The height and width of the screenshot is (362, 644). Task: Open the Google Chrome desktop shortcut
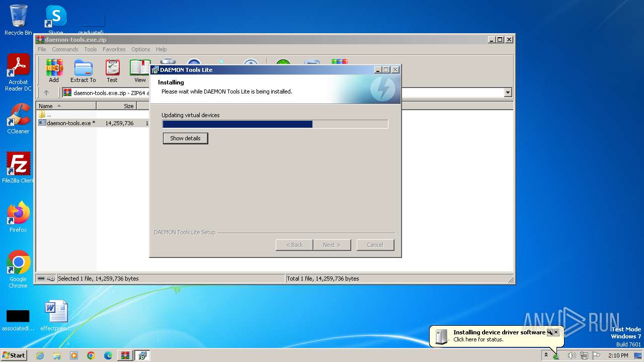point(18,269)
